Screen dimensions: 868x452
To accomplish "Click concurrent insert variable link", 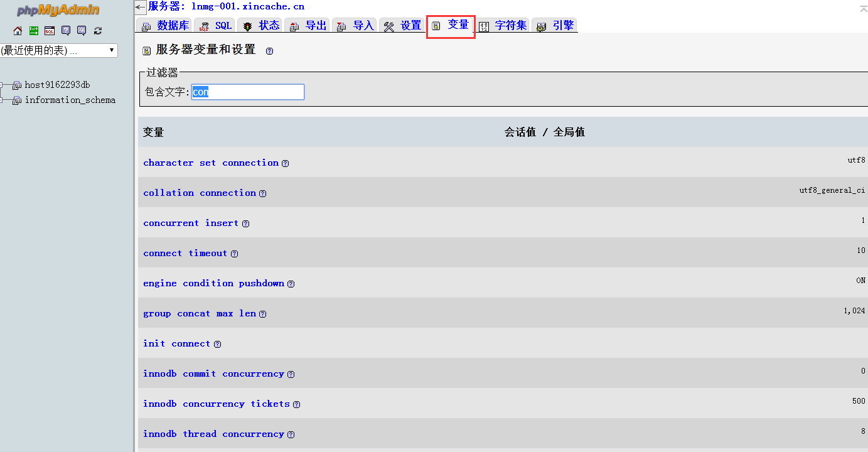I will 191,223.
